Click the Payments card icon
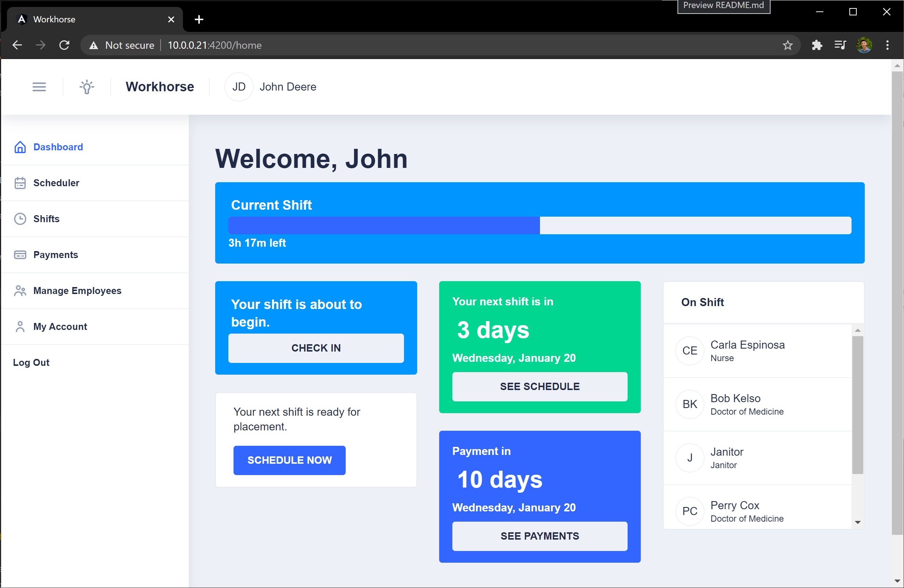This screenshot has width=904, height=588. coord(20,255)
